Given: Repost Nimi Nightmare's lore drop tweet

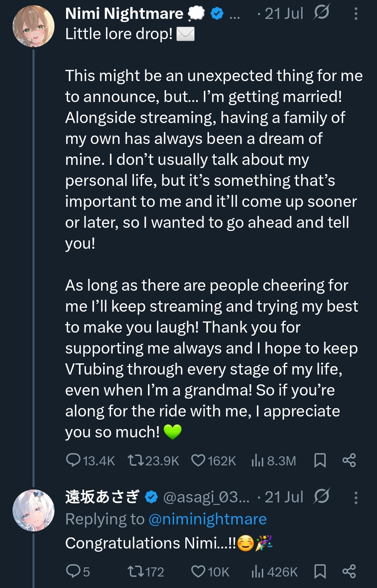Looking at the screenshot, I should [x=135, y=460].
